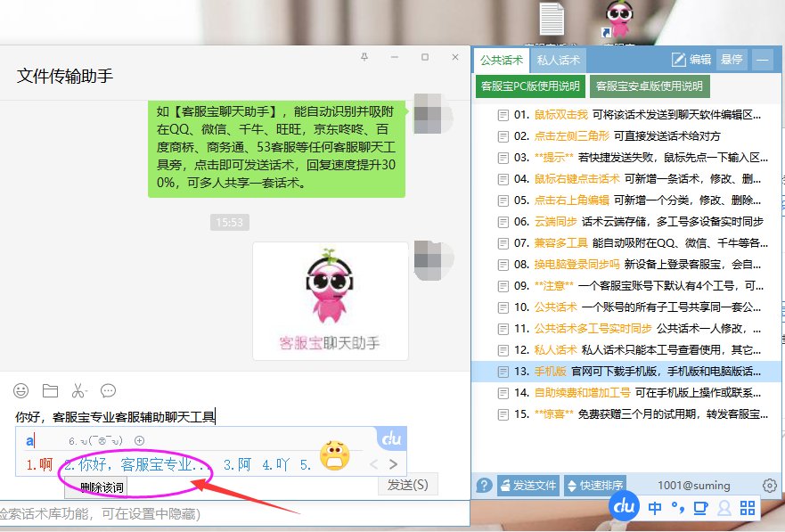Open the help question-mark icon in 客服宝
The image size is (785, 532).
(482, 486)
